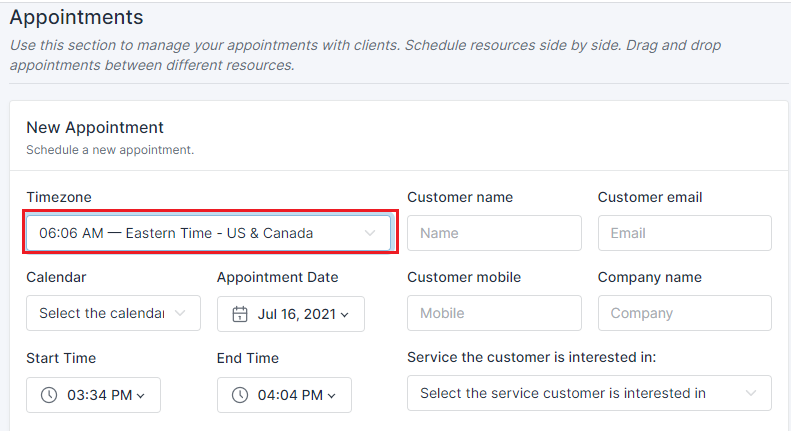Click the small arrow beside Jul 16, 2021
This screenshot has width=791, height=431.
tap(345, 315)
